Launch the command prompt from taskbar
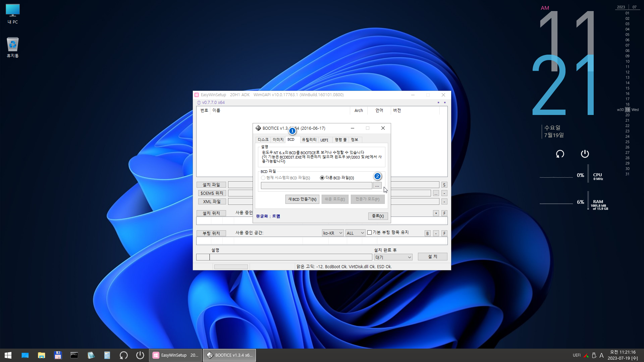Image resolution: width=644 pixels, height=362 pixels. pos(74,355)
